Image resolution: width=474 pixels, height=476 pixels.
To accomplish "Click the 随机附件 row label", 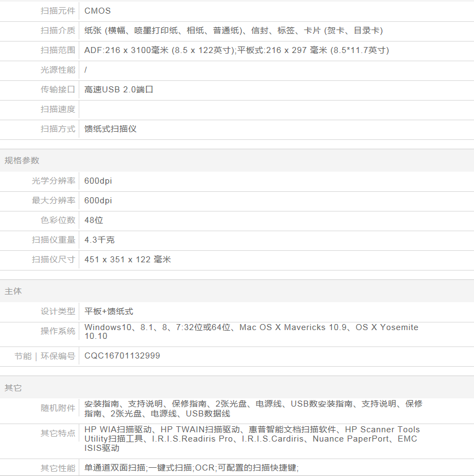I will click(x=58, y=408).
